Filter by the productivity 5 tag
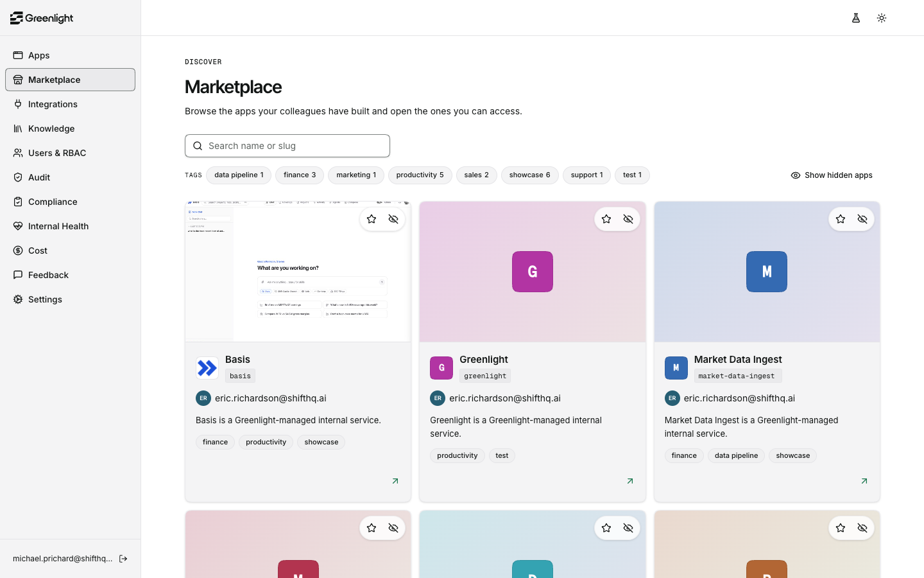This screenshot has height=578, width=924. [420, 175]
